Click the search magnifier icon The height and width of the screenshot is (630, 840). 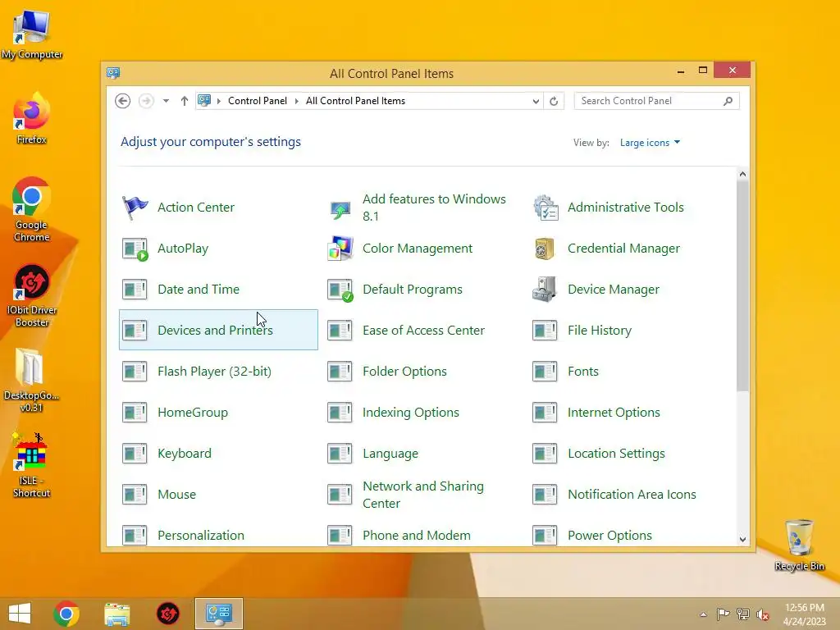728,101
